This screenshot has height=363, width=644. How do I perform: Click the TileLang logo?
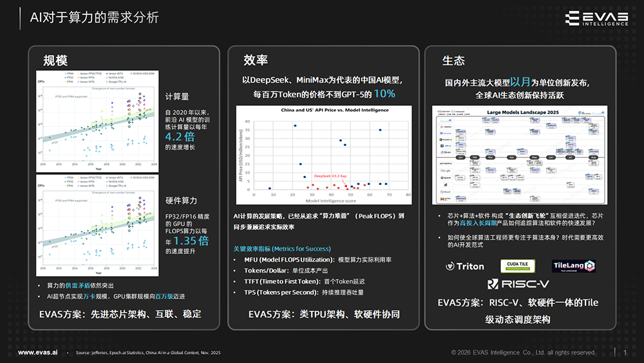574,266
